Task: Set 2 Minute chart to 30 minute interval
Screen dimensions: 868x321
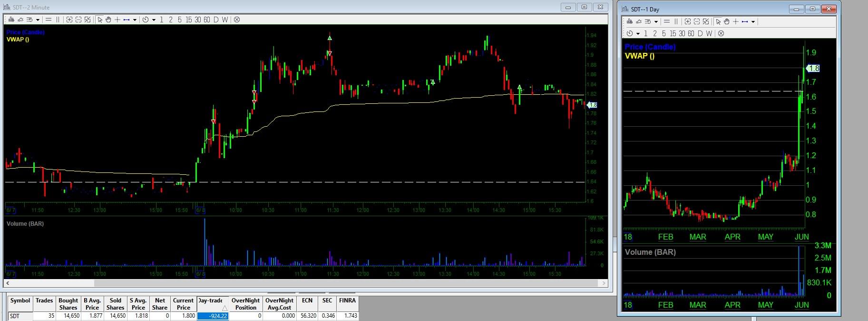Action: coord(198,20)
